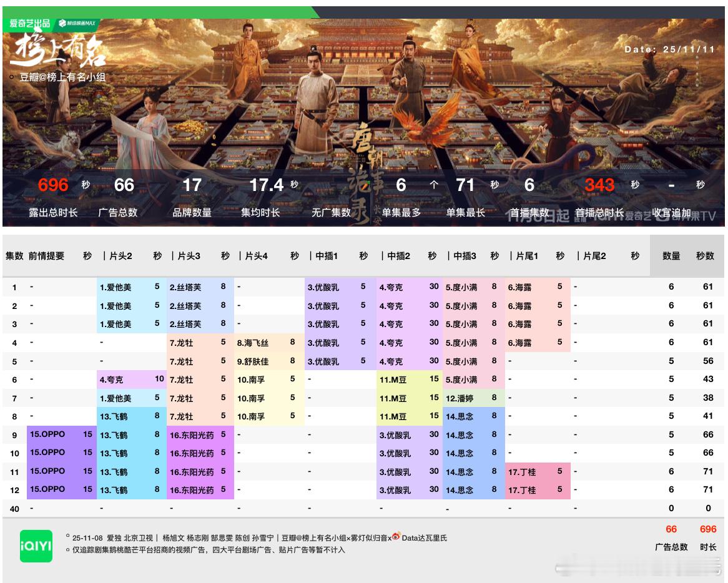728x583 pixels.
Task: Click the seconds total 43 in episode 6
Action: click(708, 379)
